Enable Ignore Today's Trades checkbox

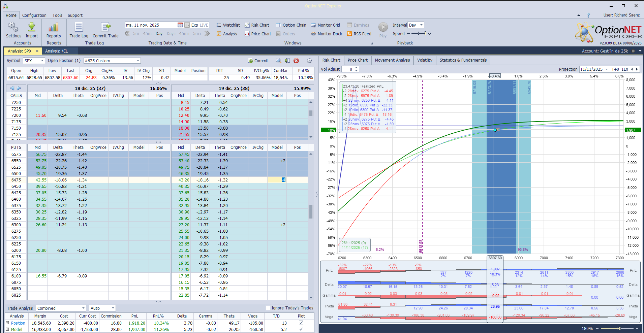pyautogui.click(x=268, y=308)
